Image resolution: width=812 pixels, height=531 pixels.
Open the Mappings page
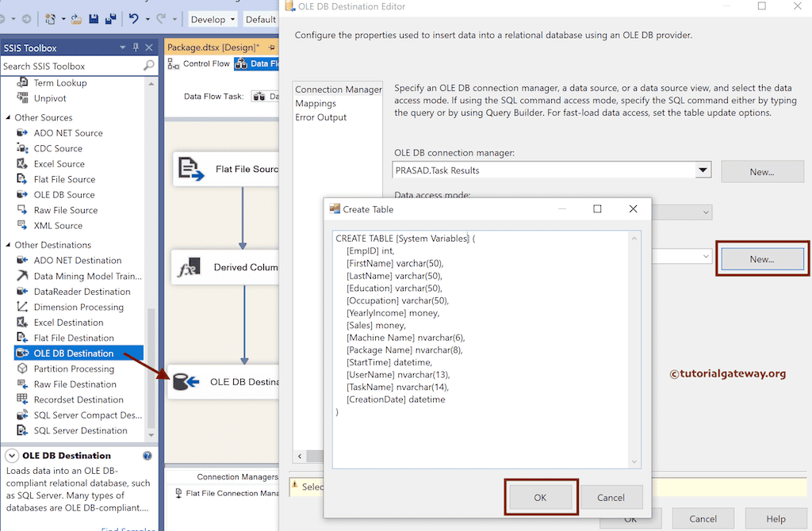(316, 103)
